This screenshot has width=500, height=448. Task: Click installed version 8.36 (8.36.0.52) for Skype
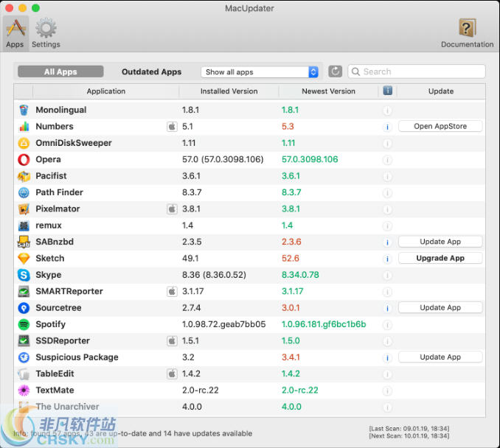point(214,275)
